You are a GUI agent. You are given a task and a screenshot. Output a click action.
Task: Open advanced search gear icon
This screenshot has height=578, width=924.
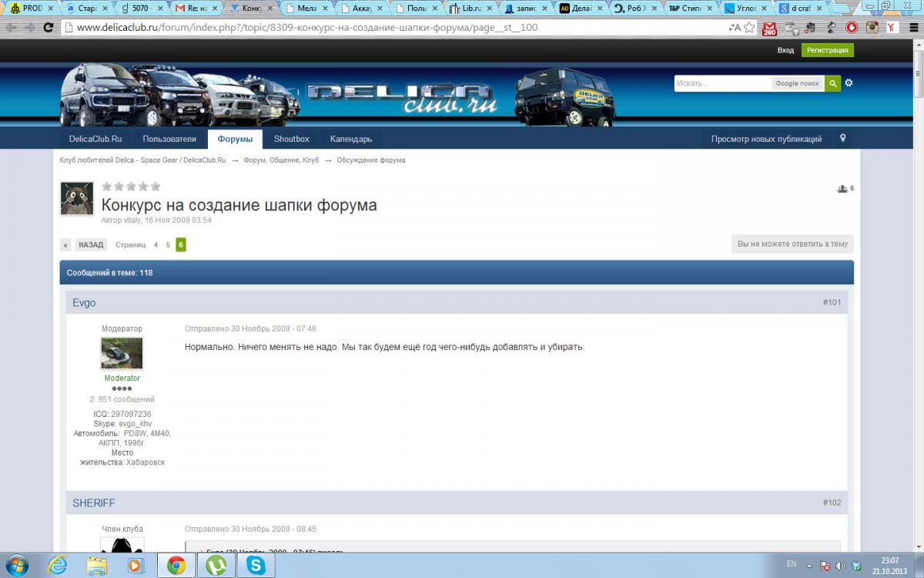(849, 83)
